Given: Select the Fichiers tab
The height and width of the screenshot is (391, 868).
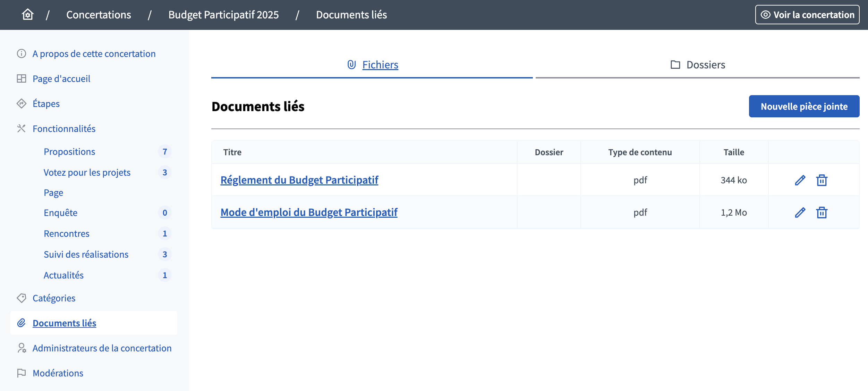Looking at the screenshot, I should point(373,65).
